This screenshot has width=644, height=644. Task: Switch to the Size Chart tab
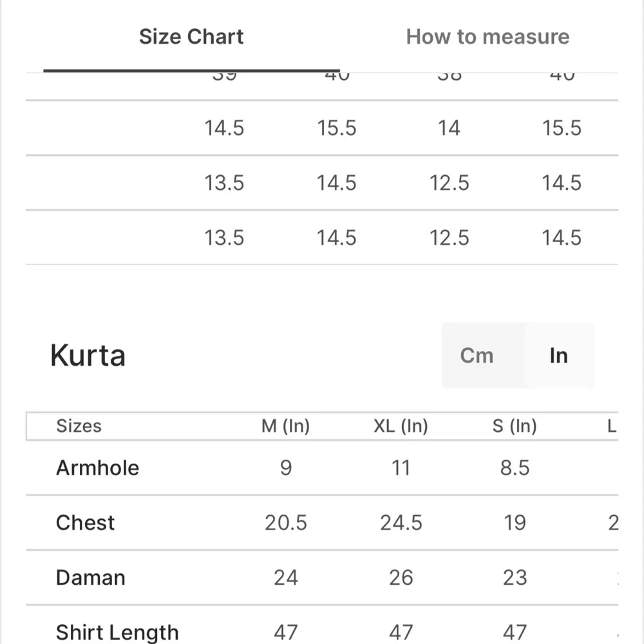coord(191,37)
